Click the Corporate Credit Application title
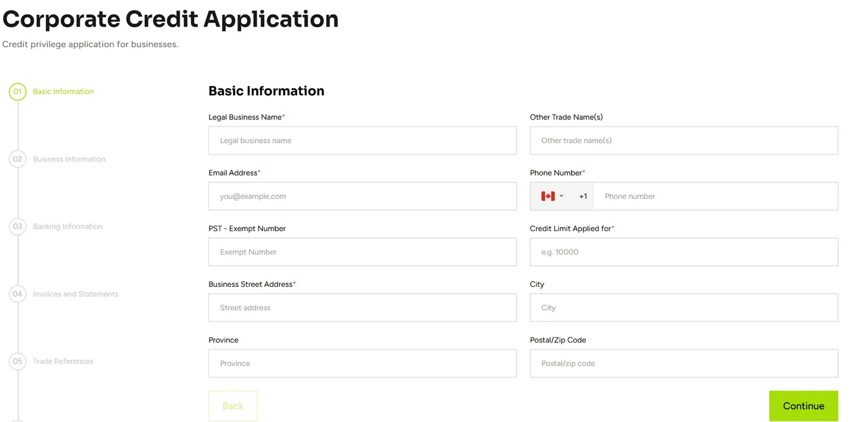The image size is (868, 422). coord(170,19)
